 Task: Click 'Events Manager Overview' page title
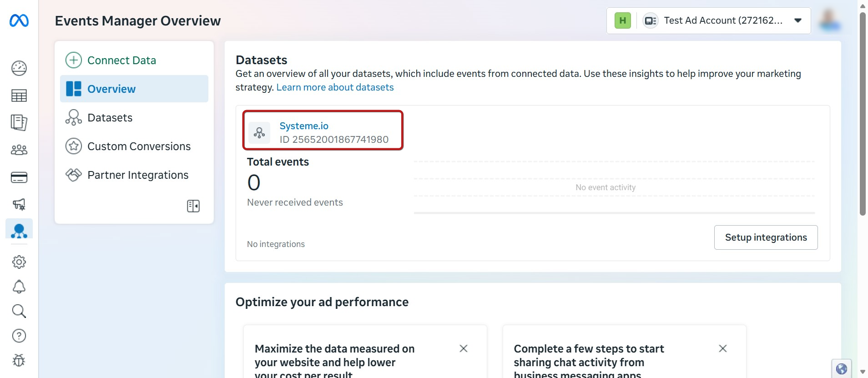click(138, 21)
